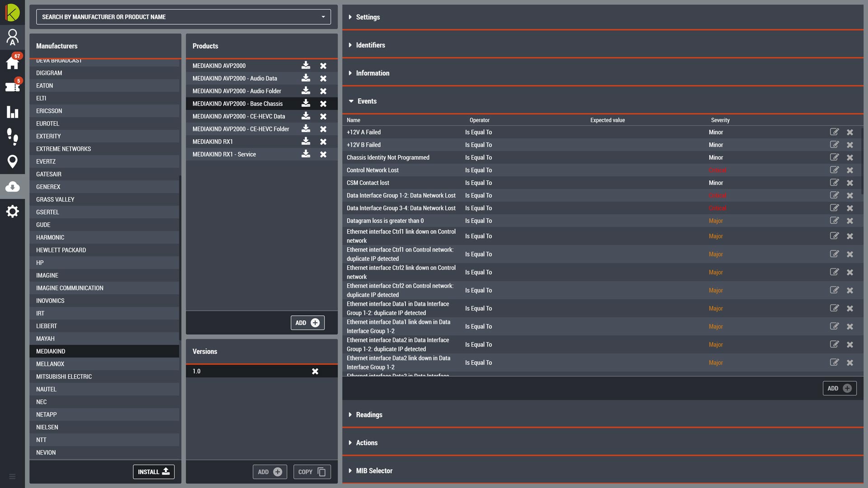The width and height of the screenshot is (868, 488).
Task: Edit Data Interface Group 3-4 network lost event
Action: pyautogui.click(x=834, y=208)
